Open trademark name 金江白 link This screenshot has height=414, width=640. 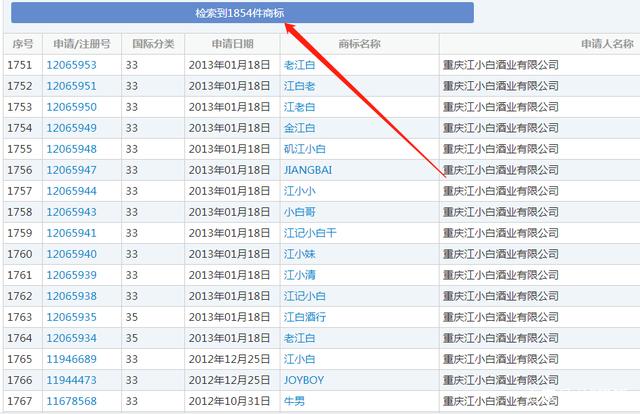tap(300, 128)
